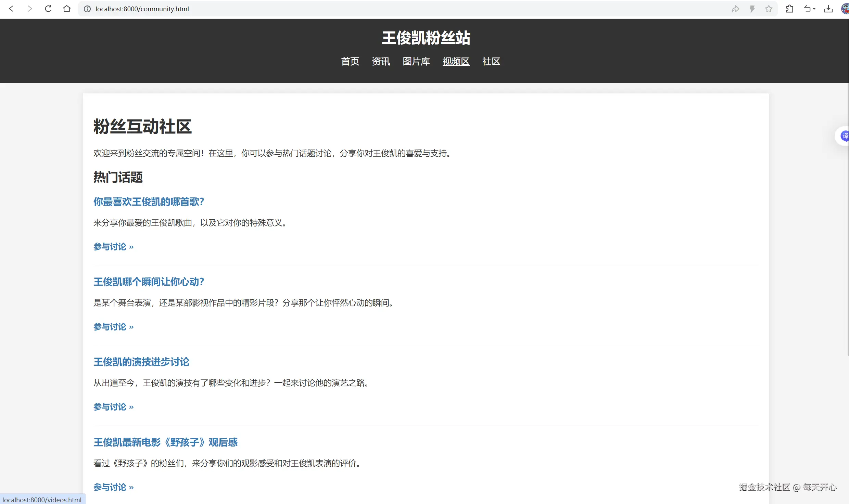
Task: Open the 资讯 section
Action: pos(381,62)
